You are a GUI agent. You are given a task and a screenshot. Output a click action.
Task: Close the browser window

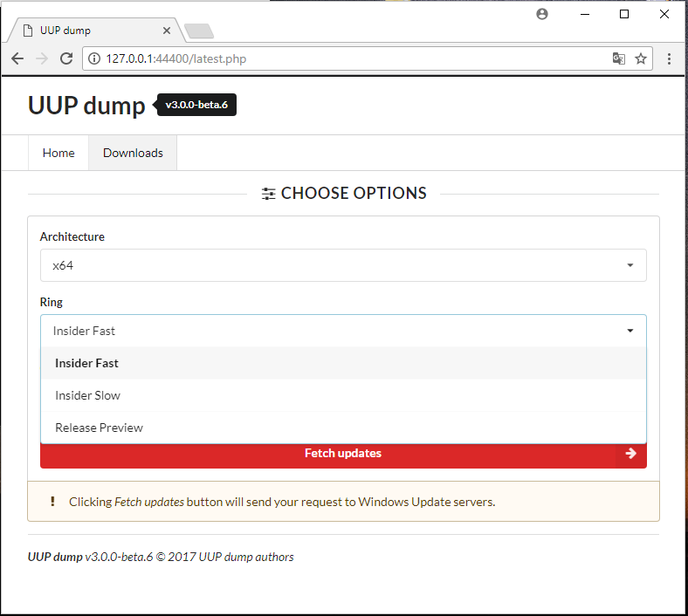[x=664, y=14]
